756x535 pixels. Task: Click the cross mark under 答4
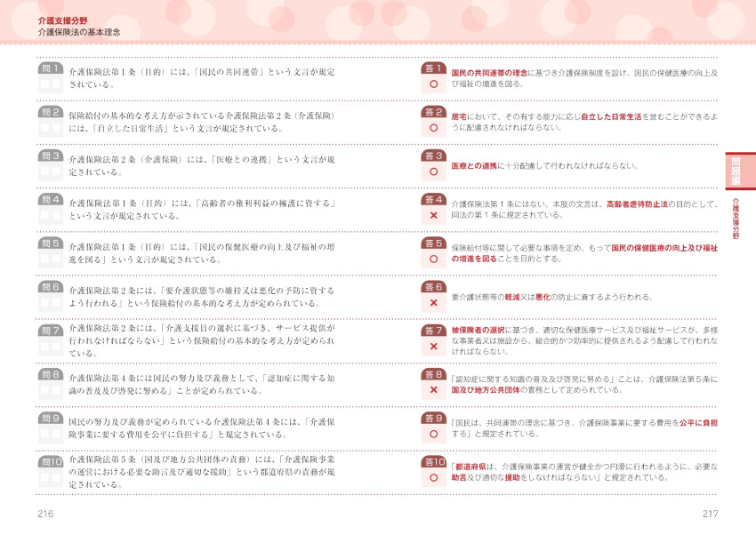(x=433, y=216)
